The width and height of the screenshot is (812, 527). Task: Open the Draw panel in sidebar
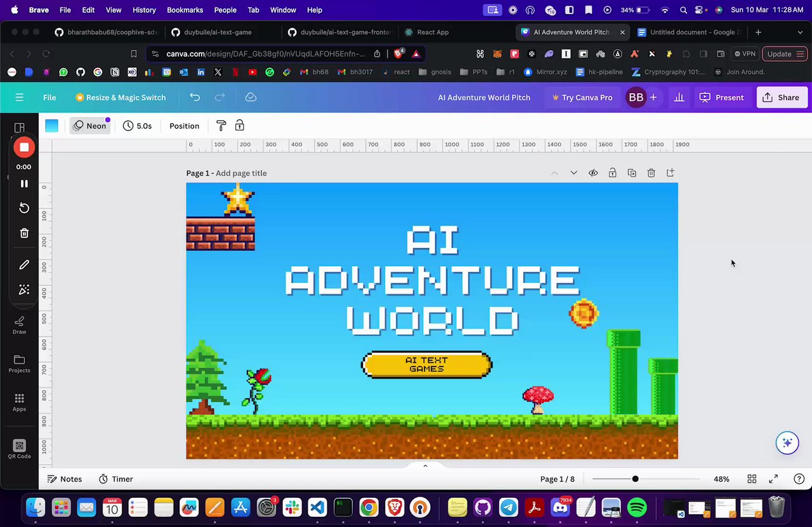(x=19, y=325)
